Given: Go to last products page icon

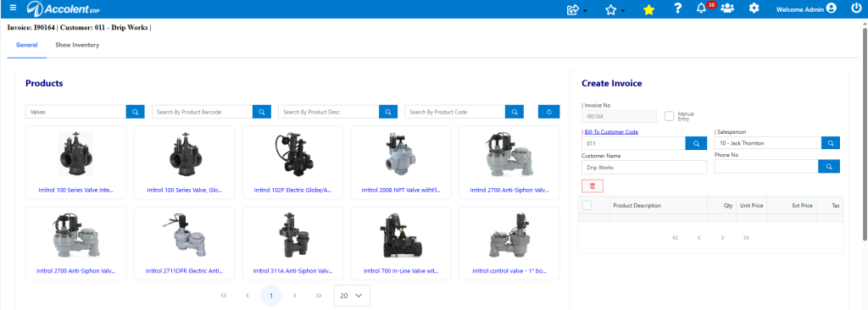Looking at the screenshot, I should click(319, 296).
